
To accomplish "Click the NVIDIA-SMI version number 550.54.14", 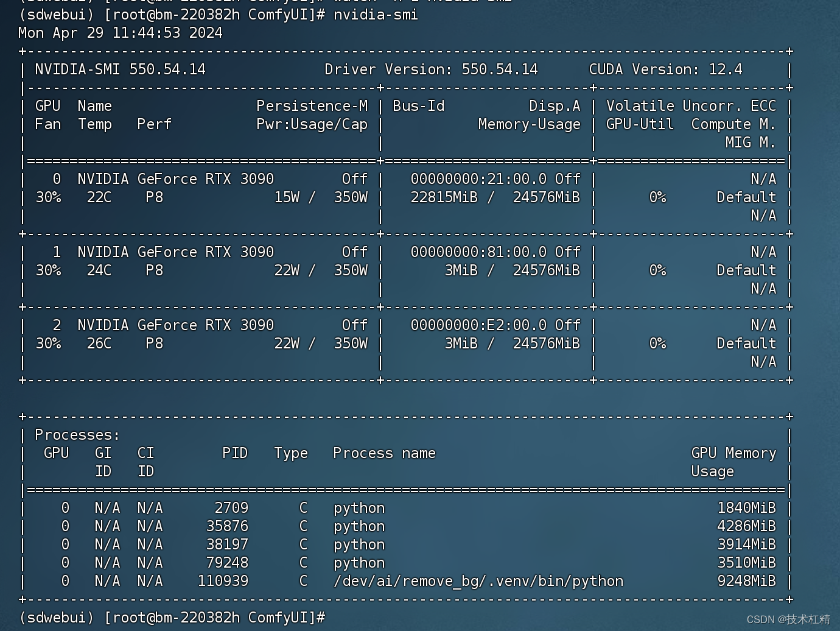I will 168,69.
